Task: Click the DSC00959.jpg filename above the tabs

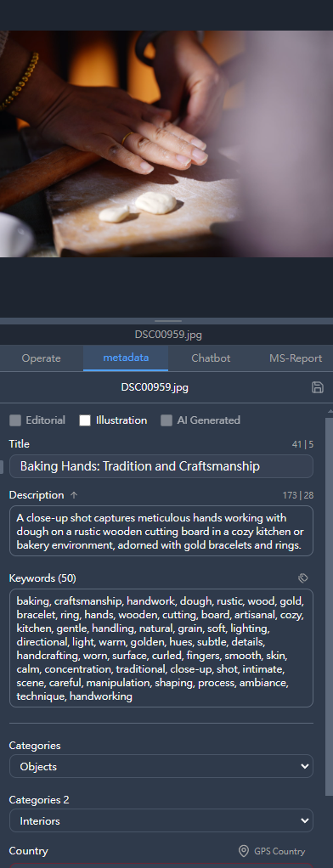Action: click(x=168, y=335)
